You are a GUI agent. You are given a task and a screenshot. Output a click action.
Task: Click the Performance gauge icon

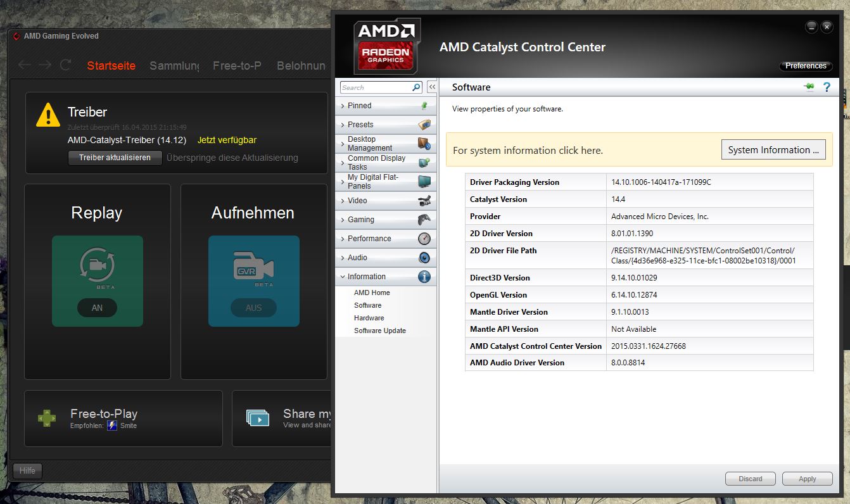(x=424, y=239)
